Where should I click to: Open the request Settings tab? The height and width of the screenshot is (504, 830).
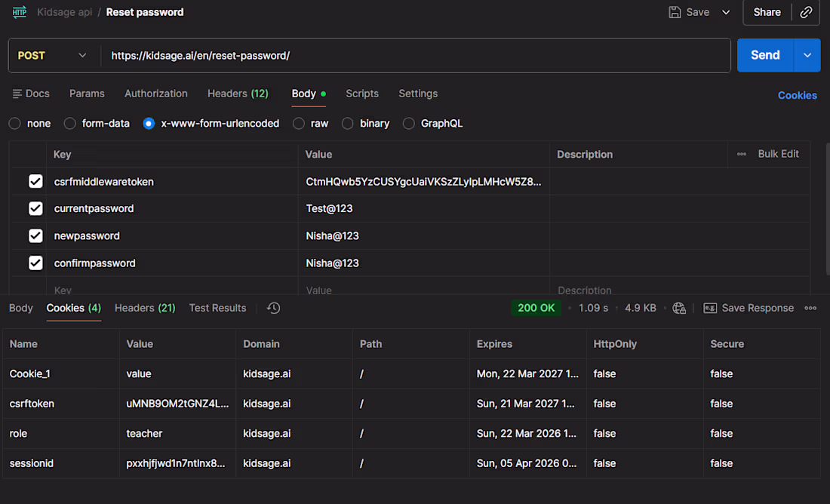[x=418, y=94]
